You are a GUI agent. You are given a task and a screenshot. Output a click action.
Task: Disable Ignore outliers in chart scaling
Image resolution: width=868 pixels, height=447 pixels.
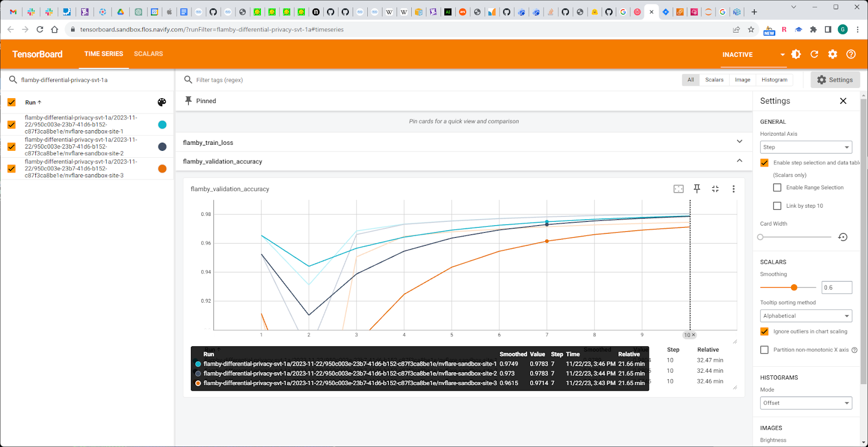(764, 331)
